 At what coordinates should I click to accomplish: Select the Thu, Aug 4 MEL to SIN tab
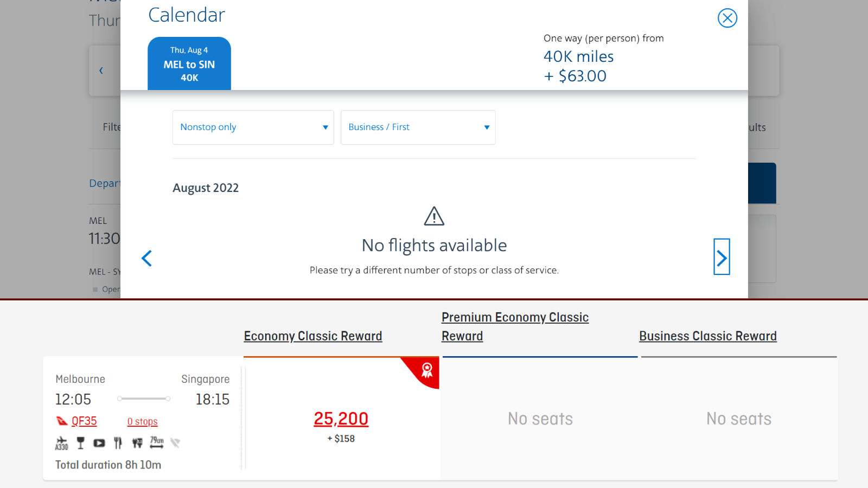click(189, 63)
